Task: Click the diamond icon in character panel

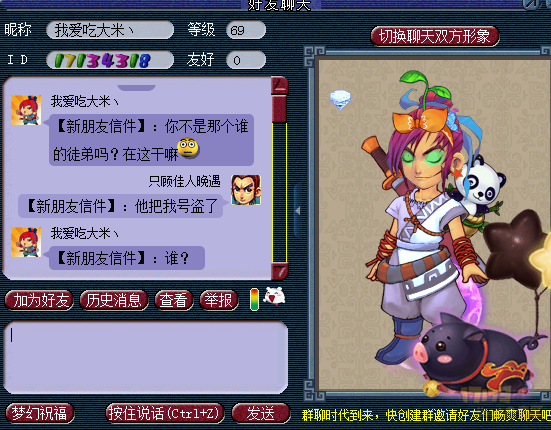Action: coord(341,99)
